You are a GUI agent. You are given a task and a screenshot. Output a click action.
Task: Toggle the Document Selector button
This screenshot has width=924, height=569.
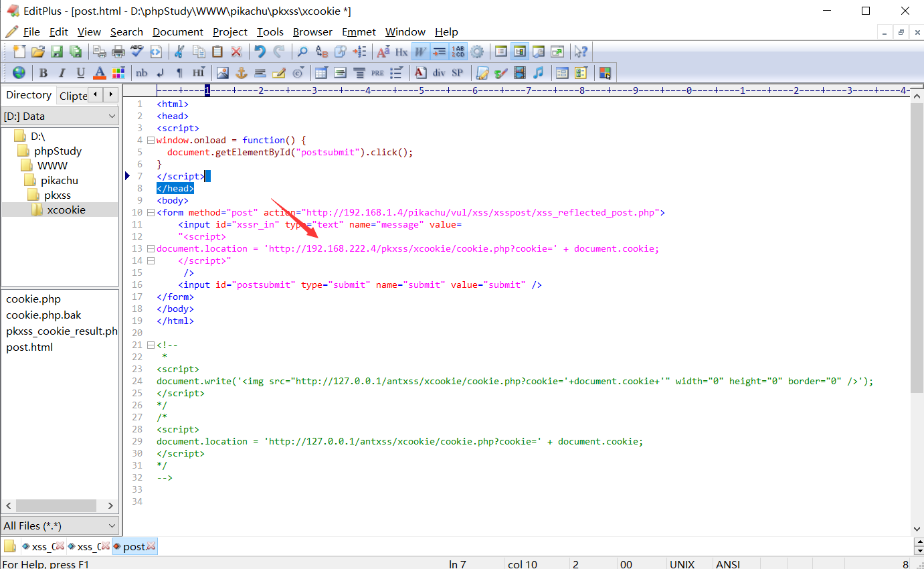[501, 52]
